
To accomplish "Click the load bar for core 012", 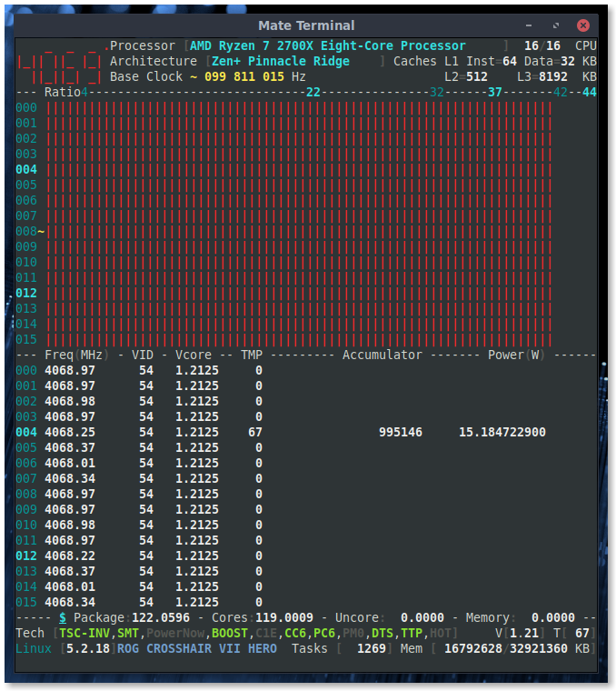I will [299, 293].
